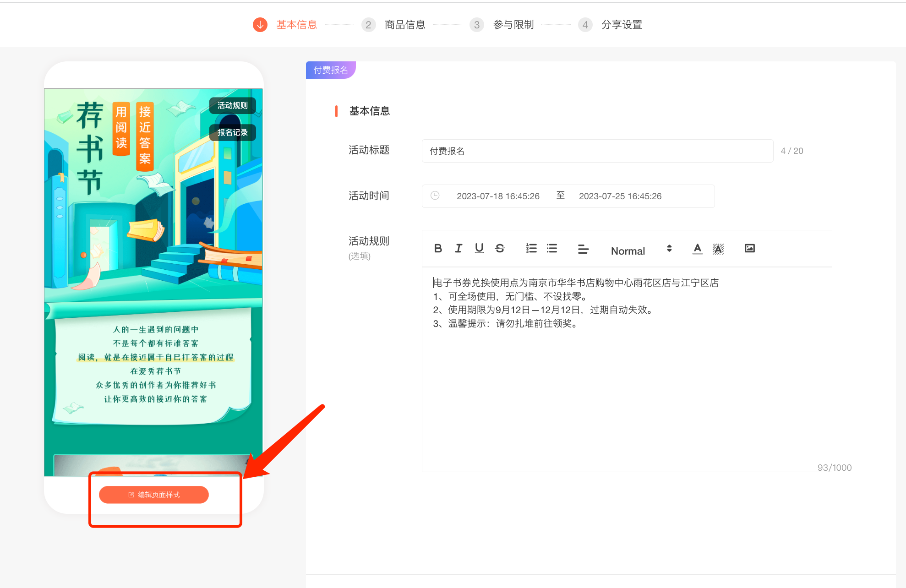Insert a bulleted list
This screenshot has height=588, width=906.
552,249
